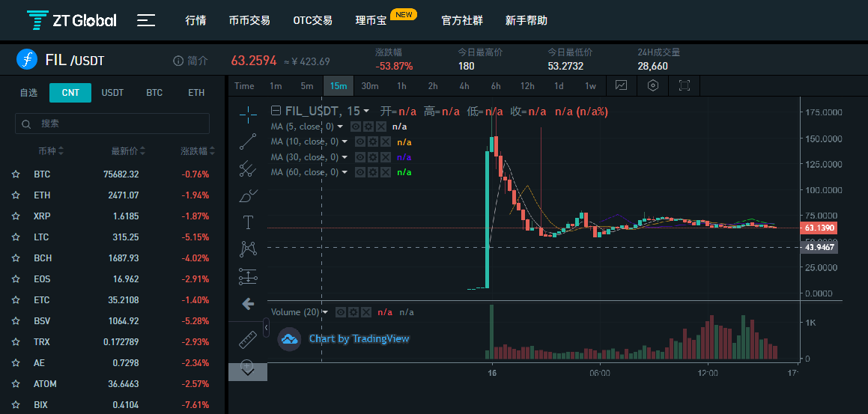The height and width of the screenshot is (414, 868).
Task: Favorite ETH with its star icon
Action: click(16, 195)
